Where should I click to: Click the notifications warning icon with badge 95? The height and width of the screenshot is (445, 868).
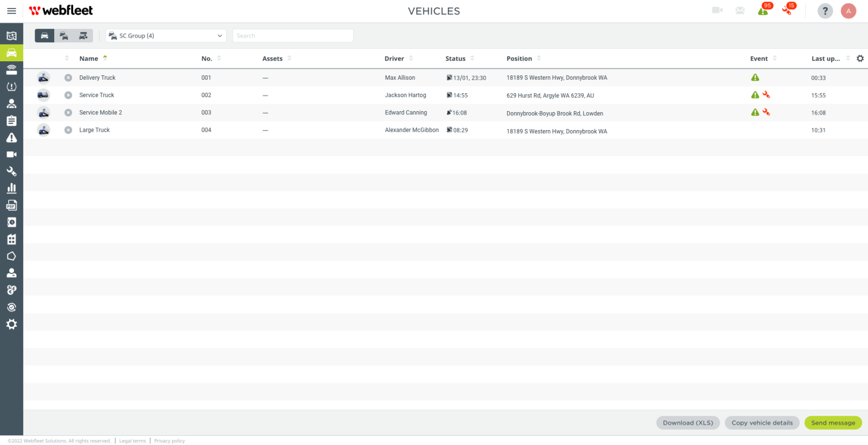[x=763, y=11]
